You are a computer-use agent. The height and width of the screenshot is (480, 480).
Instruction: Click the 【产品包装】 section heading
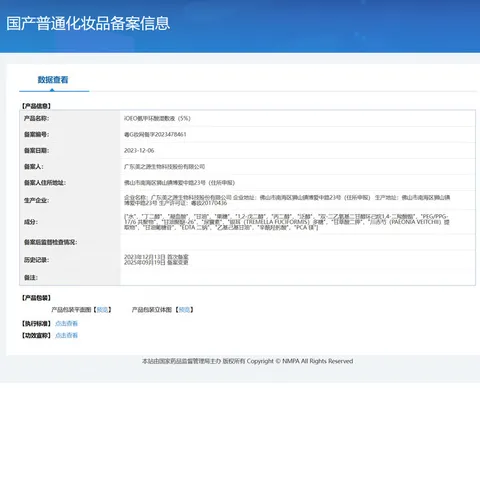pyautogui.click(x=36, y=298)
